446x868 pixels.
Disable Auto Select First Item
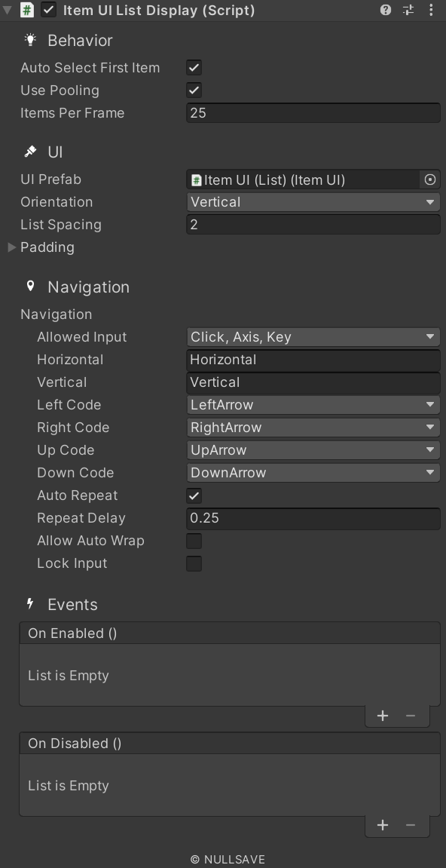click(x=194, y=67)
